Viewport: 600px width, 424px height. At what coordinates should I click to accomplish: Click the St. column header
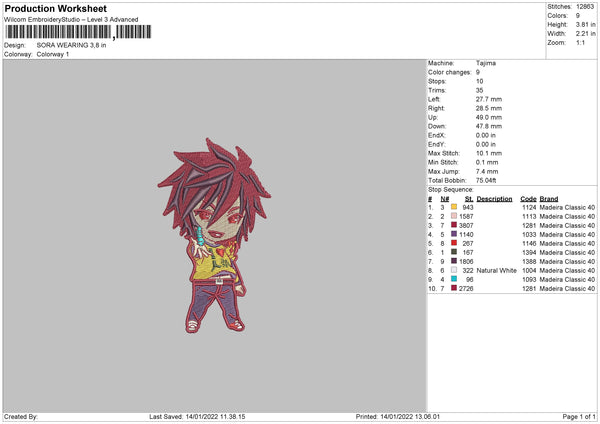coord(469,199)
